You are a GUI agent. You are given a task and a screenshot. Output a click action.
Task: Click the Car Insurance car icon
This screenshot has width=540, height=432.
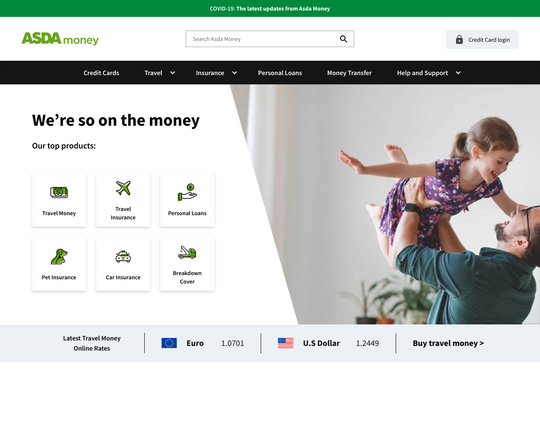pos(123,257)
